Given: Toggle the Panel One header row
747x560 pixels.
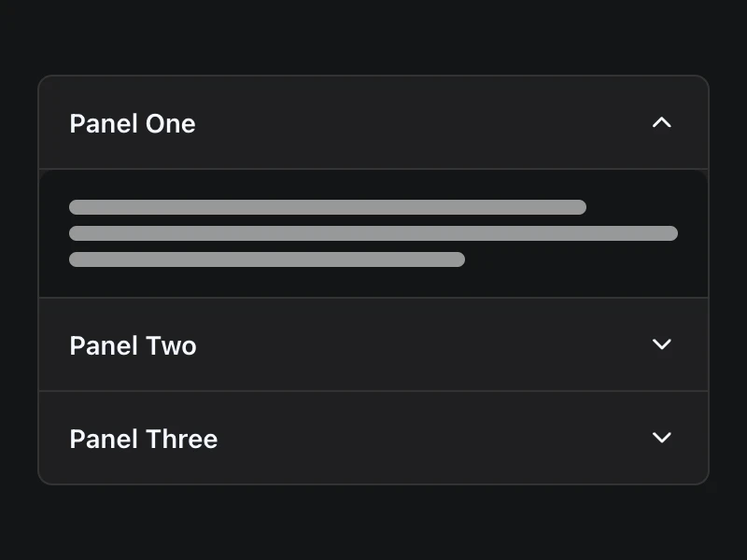Looking at the screenshot, I should (x=373, y=123).
